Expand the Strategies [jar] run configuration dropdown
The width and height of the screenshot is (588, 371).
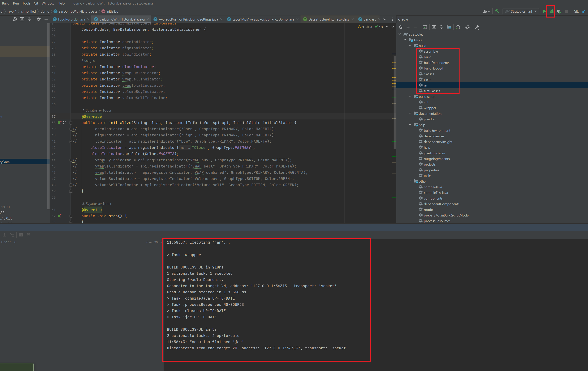tap(536, 11)
